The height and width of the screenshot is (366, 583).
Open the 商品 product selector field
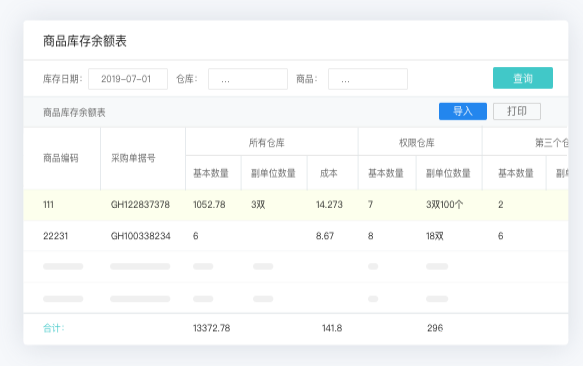[368, 79]
